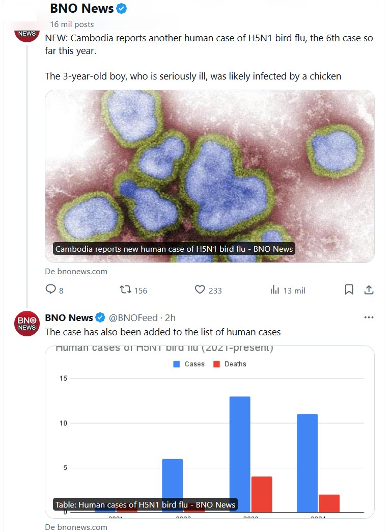Like the Cambodia bird flu post
The width and height of the screenshot is (392, 532).
point(200,290)
